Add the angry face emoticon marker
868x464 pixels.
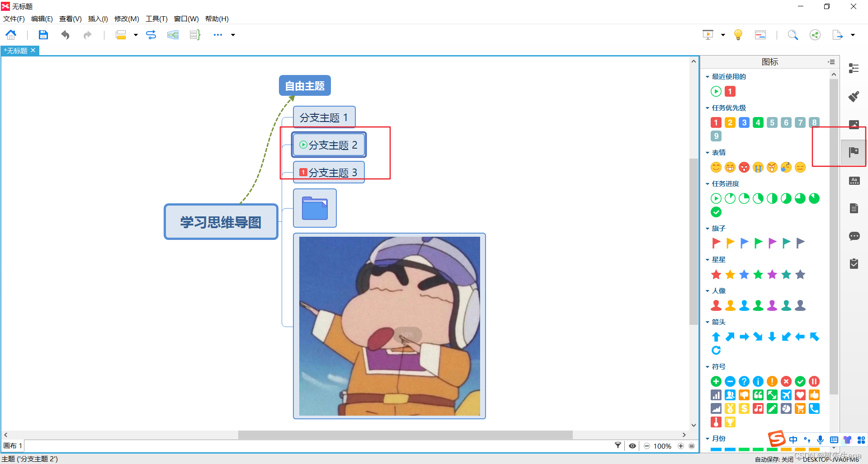[744, 167]
